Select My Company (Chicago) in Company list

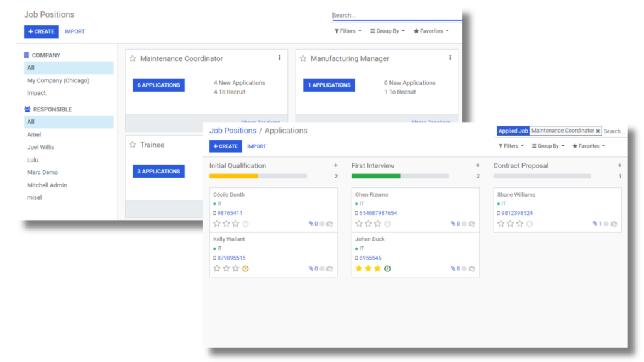point(58,80)
